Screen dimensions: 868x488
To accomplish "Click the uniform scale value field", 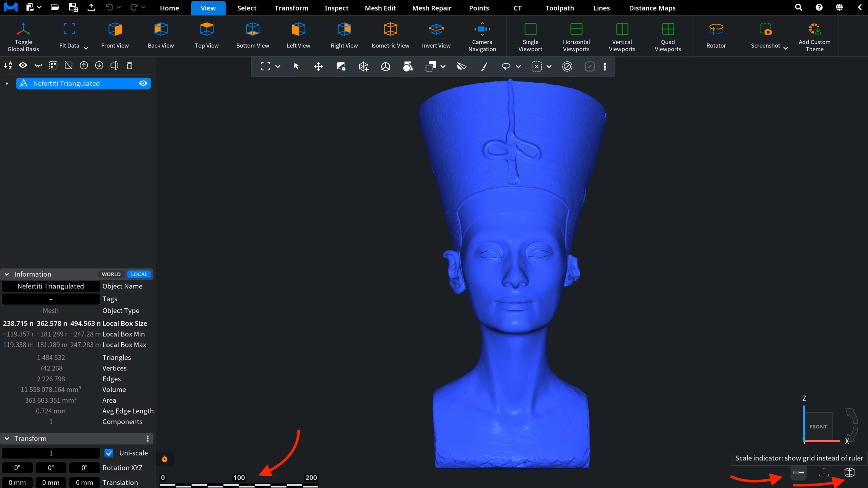I will tap(51, 453).
